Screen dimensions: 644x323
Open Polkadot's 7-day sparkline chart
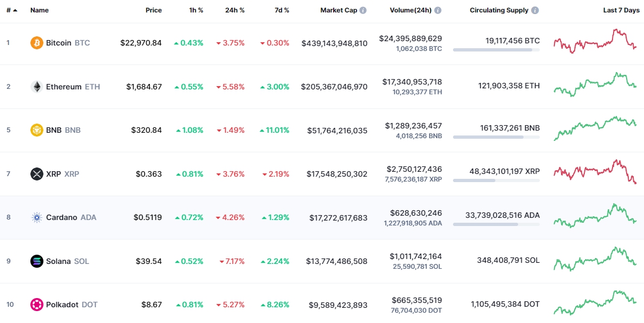coord(595,303)
